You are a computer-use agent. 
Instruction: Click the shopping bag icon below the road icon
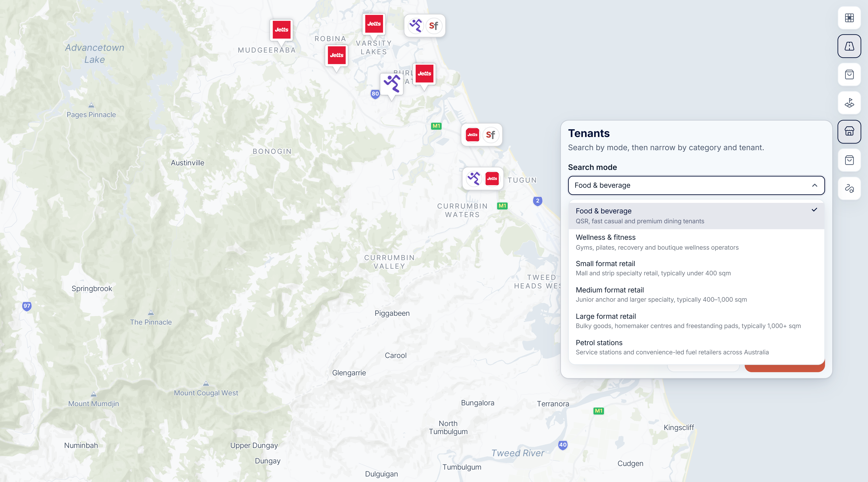click(x=849, y=74)
